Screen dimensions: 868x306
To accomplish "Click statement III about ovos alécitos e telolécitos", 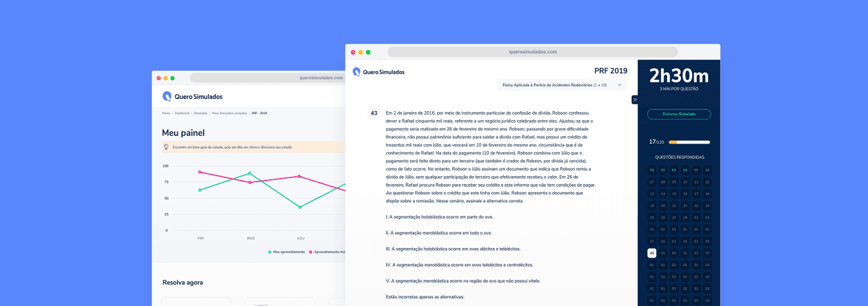I will (453, 249).
